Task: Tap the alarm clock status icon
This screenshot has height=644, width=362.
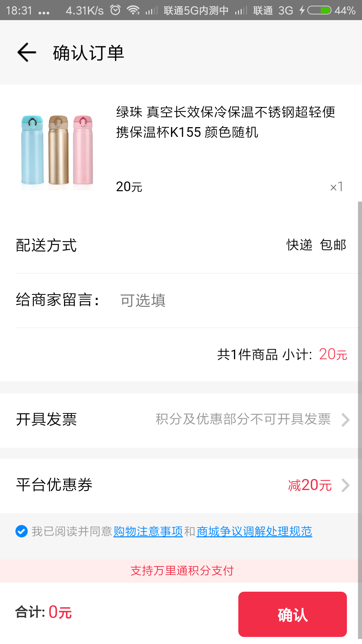Action: [115, 10]
